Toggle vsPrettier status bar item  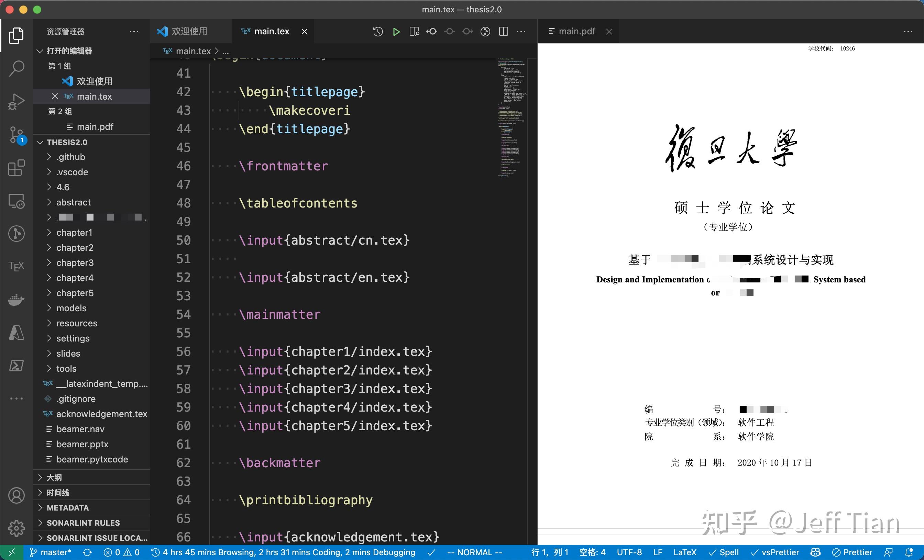pyautogui.click(x=775, y=552)
